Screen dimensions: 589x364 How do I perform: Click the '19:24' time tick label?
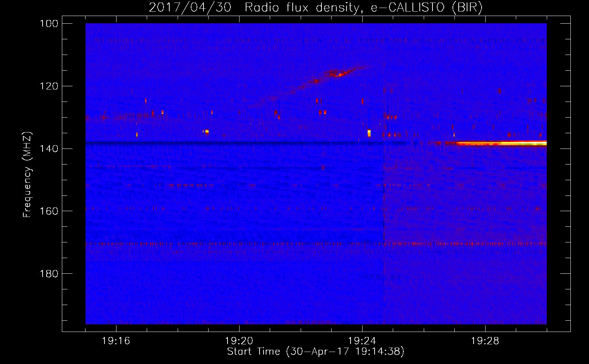(x=362, y=341)
